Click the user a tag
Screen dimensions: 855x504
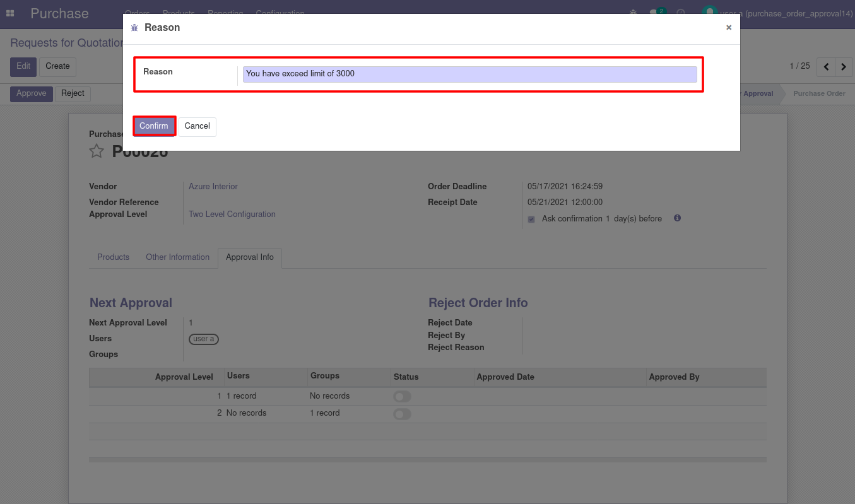[x=204, y=339]
